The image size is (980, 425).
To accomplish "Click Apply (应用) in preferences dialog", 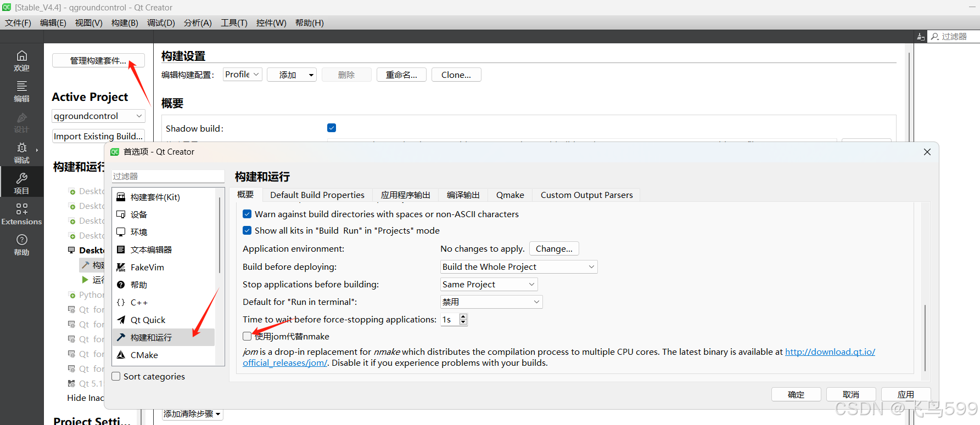I will pyautogui.click(x=906, y=394).
